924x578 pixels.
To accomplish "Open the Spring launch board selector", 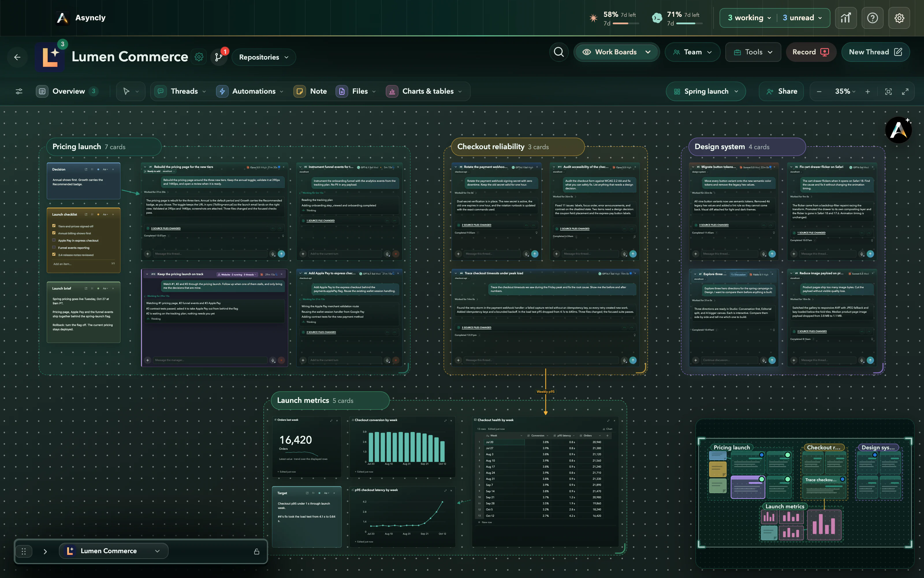I will (x=706, y=92).
